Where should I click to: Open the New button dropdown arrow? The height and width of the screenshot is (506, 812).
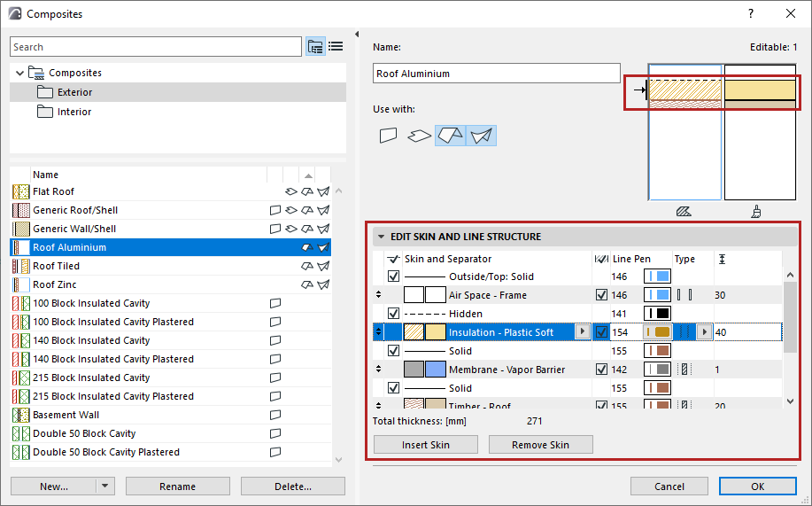(105, 487)
